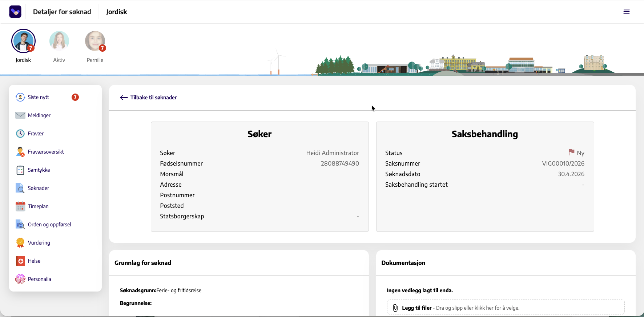644x317 pixels.
Task: Open Siste nytt menu item
Action: point(39,97)
